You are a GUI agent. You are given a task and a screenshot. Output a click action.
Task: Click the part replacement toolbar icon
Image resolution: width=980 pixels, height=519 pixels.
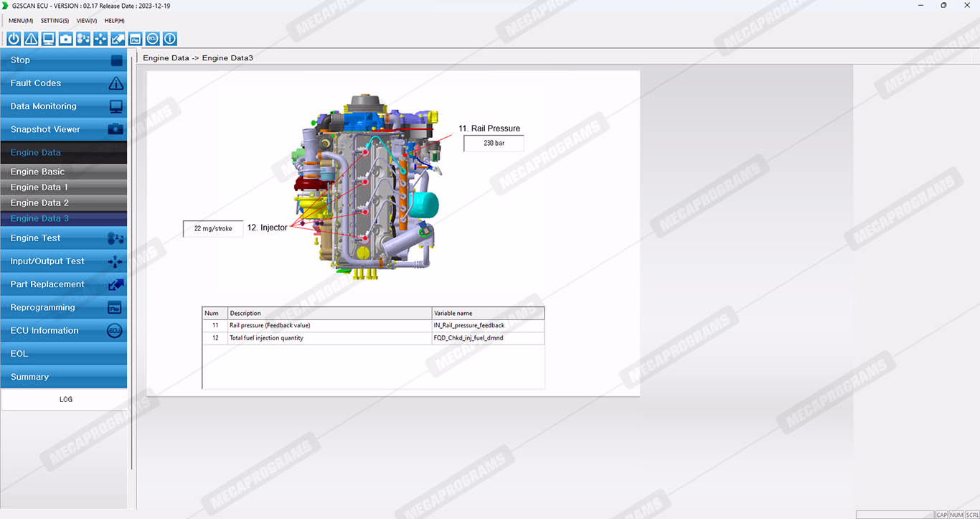tap(118, 39)
